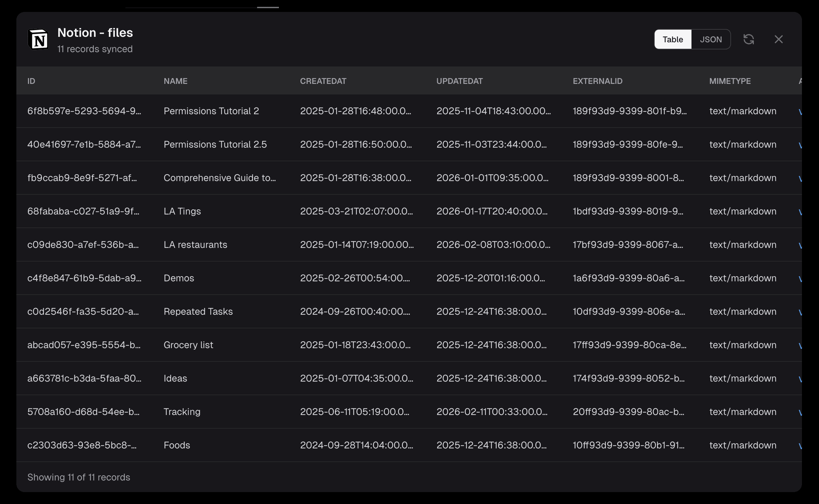Click the Grocery list record name
Image resolution: width=819 pixels, height=504 pixels.
click(x=188, y=345)
